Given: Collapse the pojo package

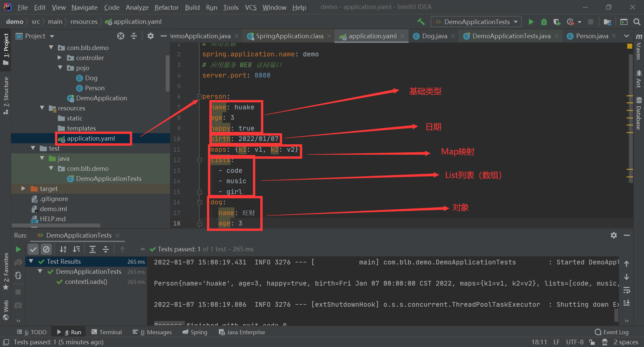Looking at the screenshot, I should coord(60,68).
